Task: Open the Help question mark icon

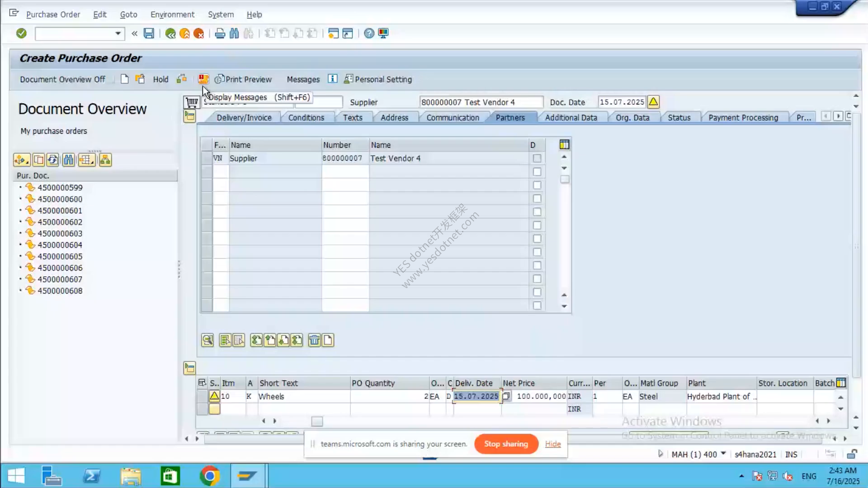Action: 369,33
